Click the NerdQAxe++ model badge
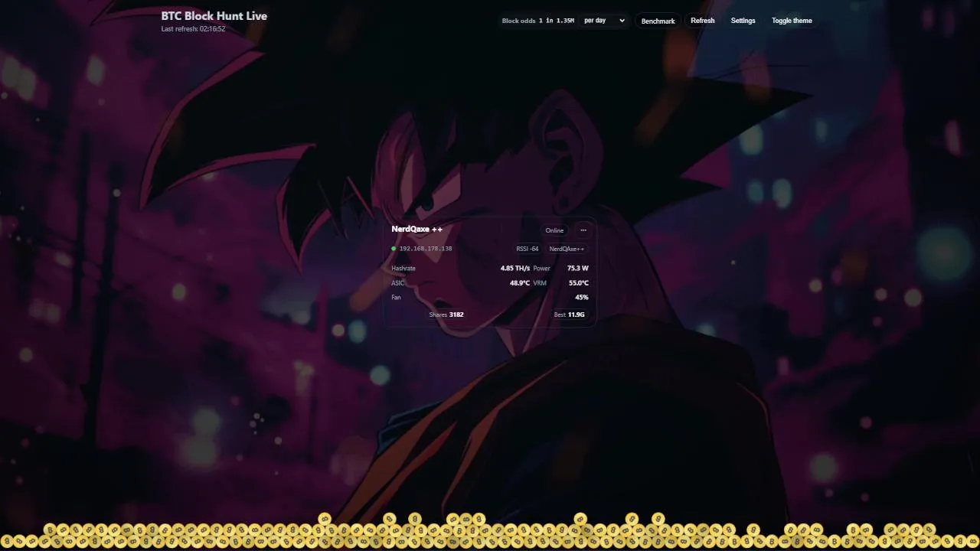This screenshot has width=980, height=551. pos(567,249)
